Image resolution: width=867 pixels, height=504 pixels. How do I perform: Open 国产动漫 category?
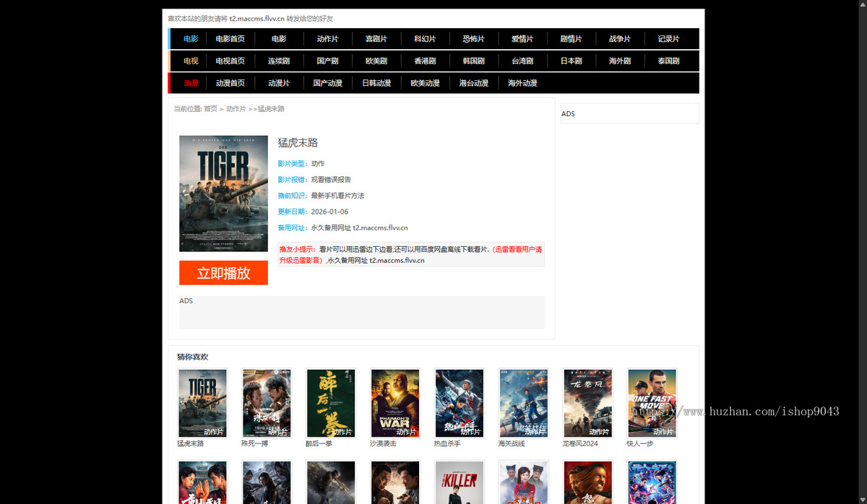click(327, 83)
